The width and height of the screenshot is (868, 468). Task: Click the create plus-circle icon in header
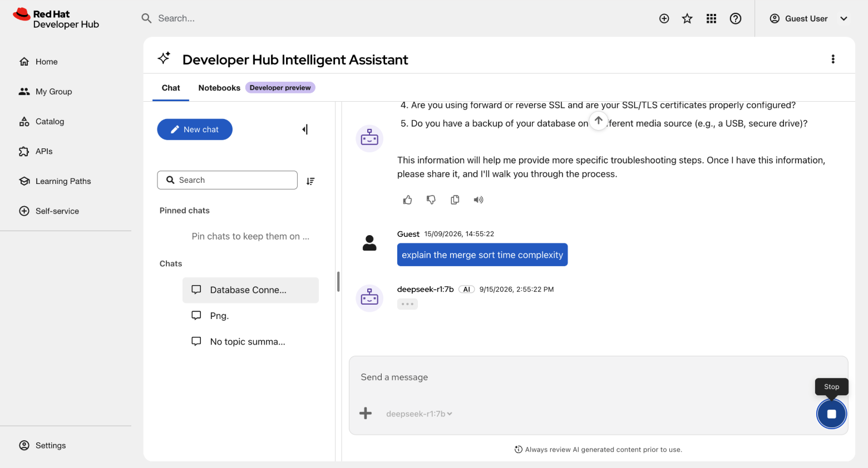point(664,18)
